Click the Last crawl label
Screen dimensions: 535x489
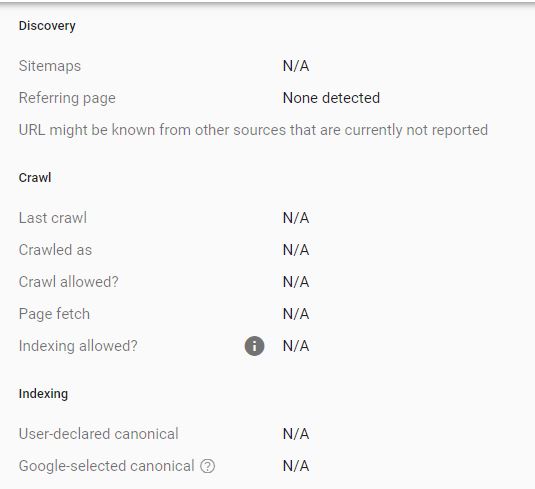tap(53, 218)
